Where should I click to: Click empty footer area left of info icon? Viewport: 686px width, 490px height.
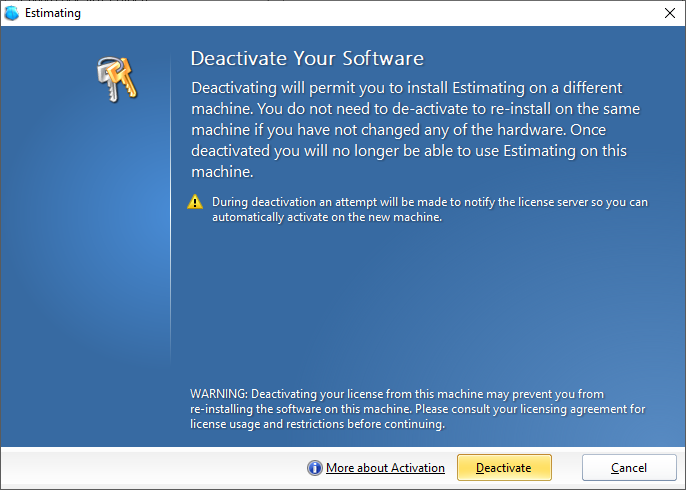150,467
